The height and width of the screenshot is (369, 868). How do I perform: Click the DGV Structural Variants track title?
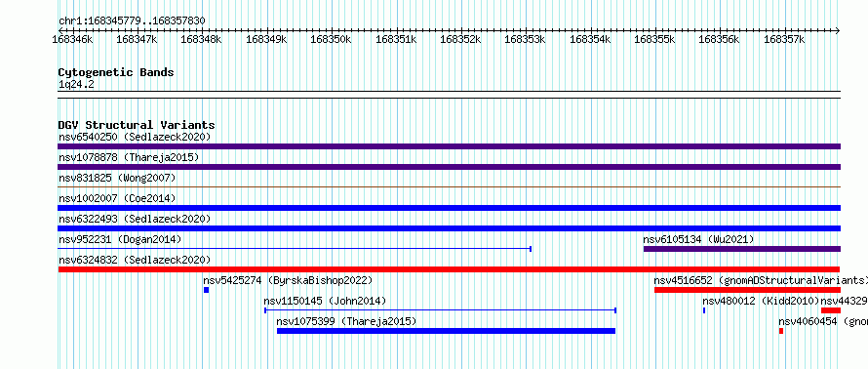pyautogui.click(x=137, y=125)
